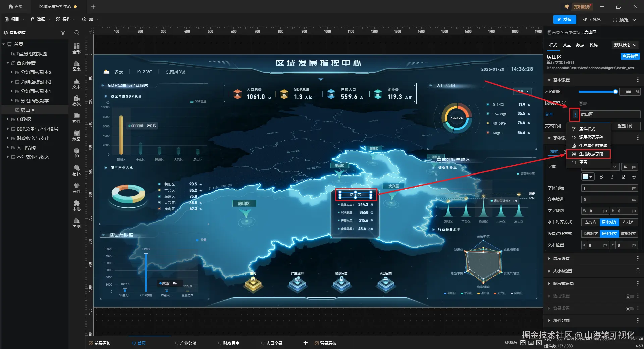Open the font color swatch picker
644x349 pixels.
(x=588, y=177)
